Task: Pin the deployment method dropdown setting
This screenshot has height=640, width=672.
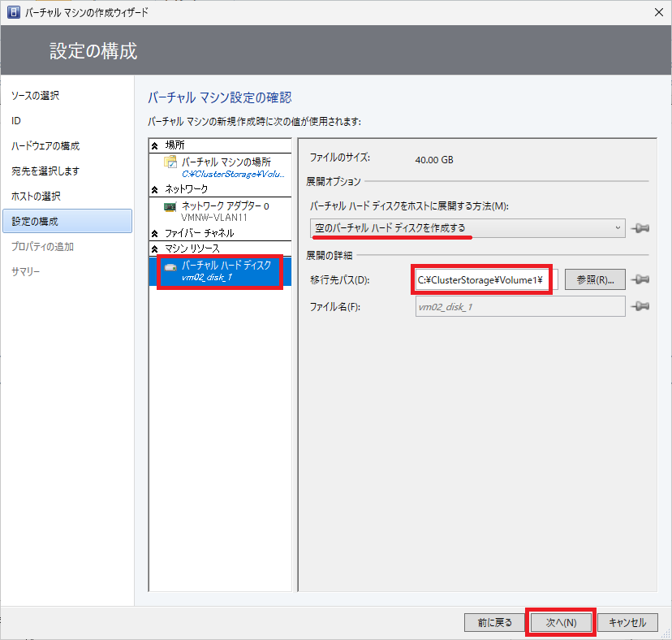Action: click(640, 228)
